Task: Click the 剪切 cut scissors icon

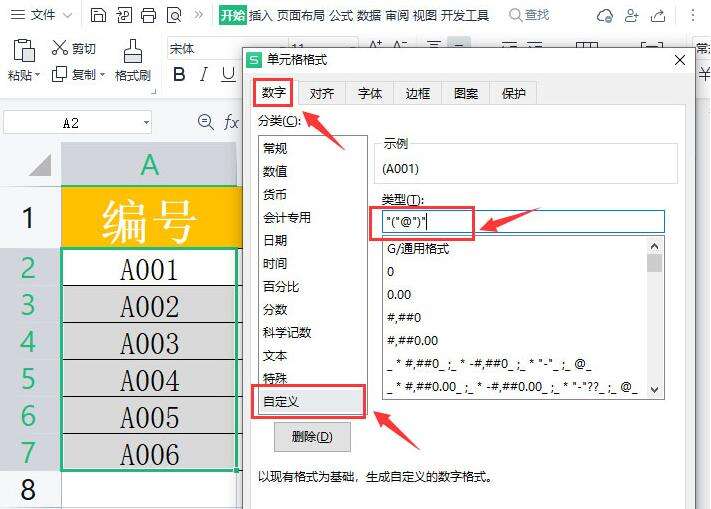Action: pos(59,48)
